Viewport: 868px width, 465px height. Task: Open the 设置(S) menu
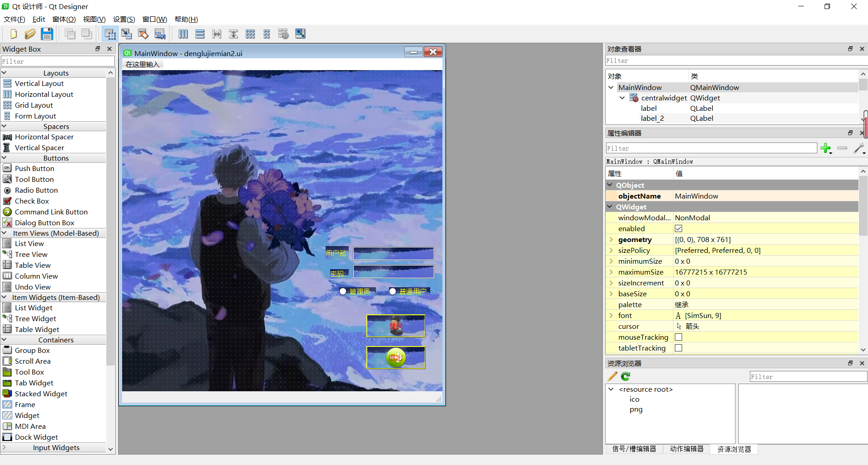click(124, 19)
